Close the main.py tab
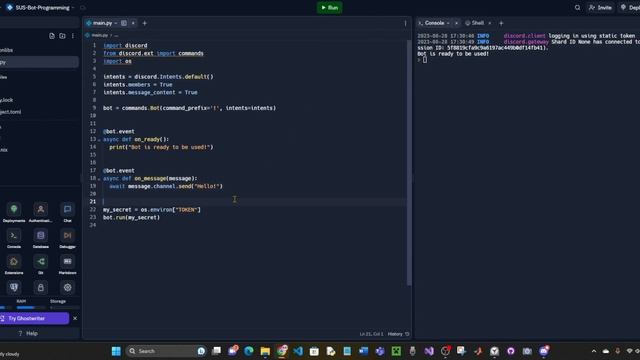The image size is (640, 360). [x=133, y=23]
